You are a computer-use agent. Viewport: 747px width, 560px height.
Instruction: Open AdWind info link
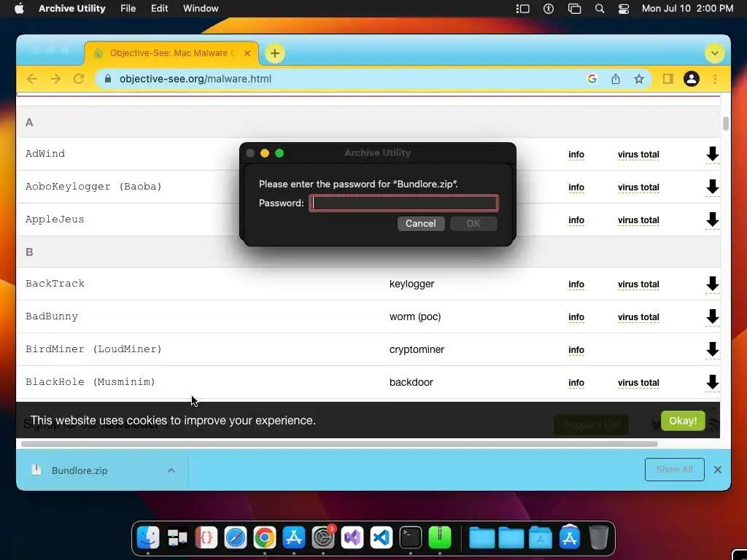click(x=576, y=155)
